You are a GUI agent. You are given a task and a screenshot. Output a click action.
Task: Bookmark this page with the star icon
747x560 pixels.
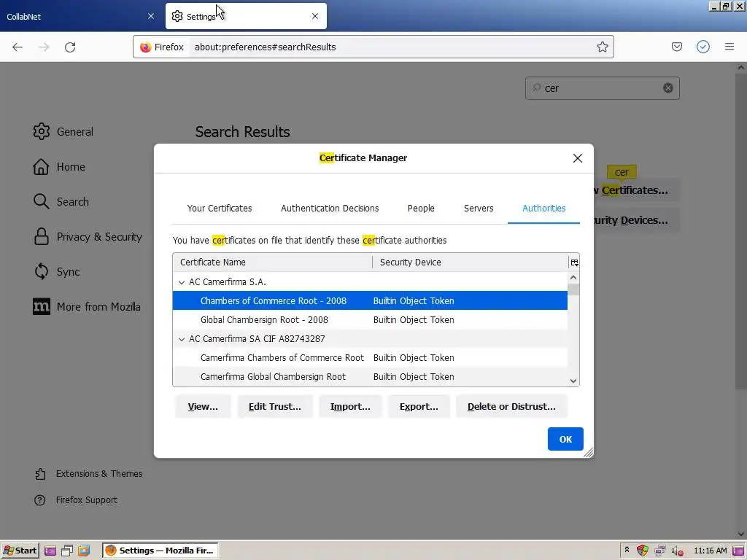pyautogui.click(x=602, y=47)
